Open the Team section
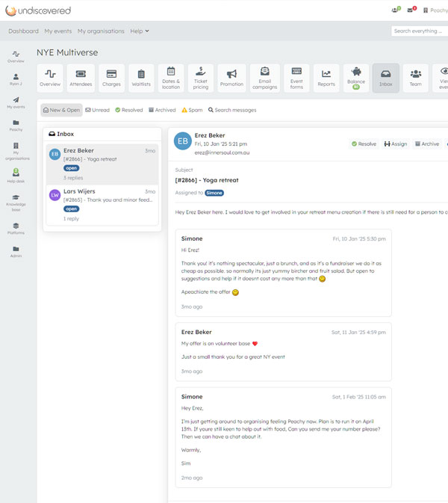The width and height of the screenshot is (448, 503). 416,78
